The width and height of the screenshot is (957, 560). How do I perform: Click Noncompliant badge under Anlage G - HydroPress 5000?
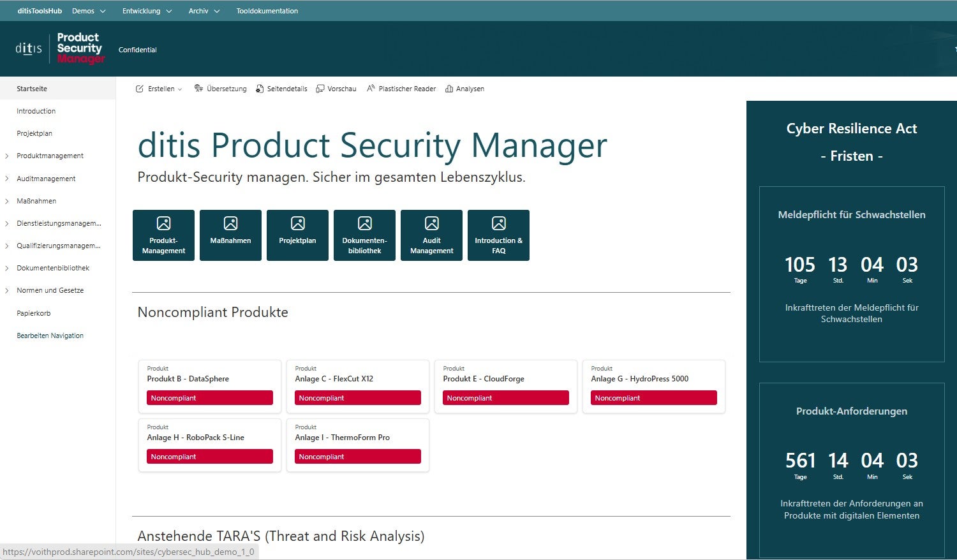(x=654, y=398)
